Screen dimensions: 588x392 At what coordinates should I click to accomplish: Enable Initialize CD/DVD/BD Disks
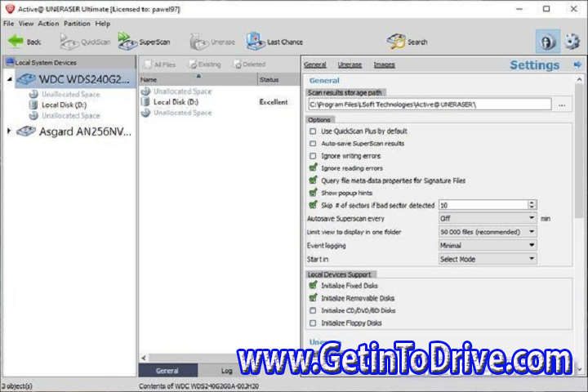313,310
